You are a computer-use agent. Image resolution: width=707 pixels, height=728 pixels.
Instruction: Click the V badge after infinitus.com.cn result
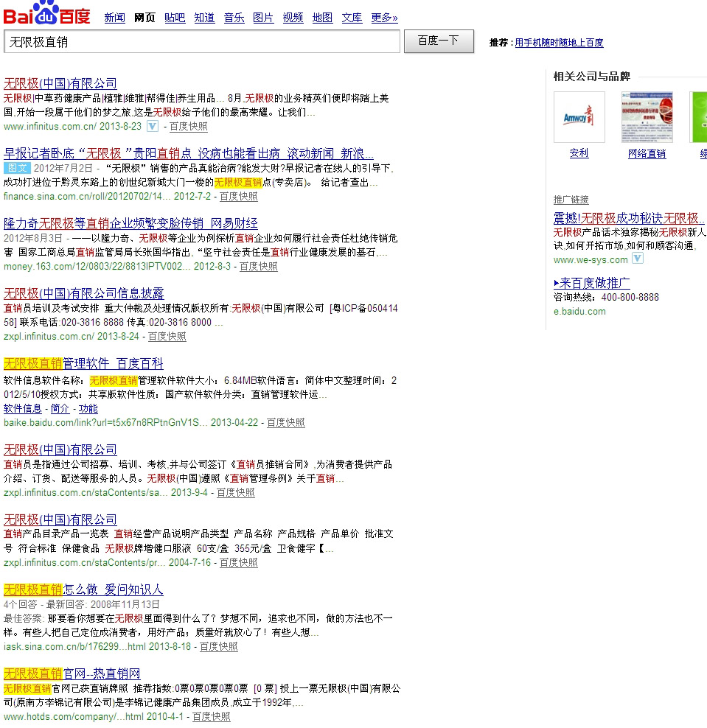click(x=153, y=126)
